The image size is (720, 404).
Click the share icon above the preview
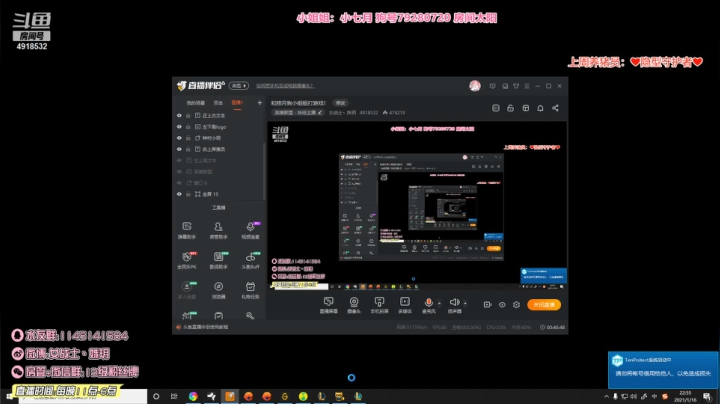click(x=555, y=108)
